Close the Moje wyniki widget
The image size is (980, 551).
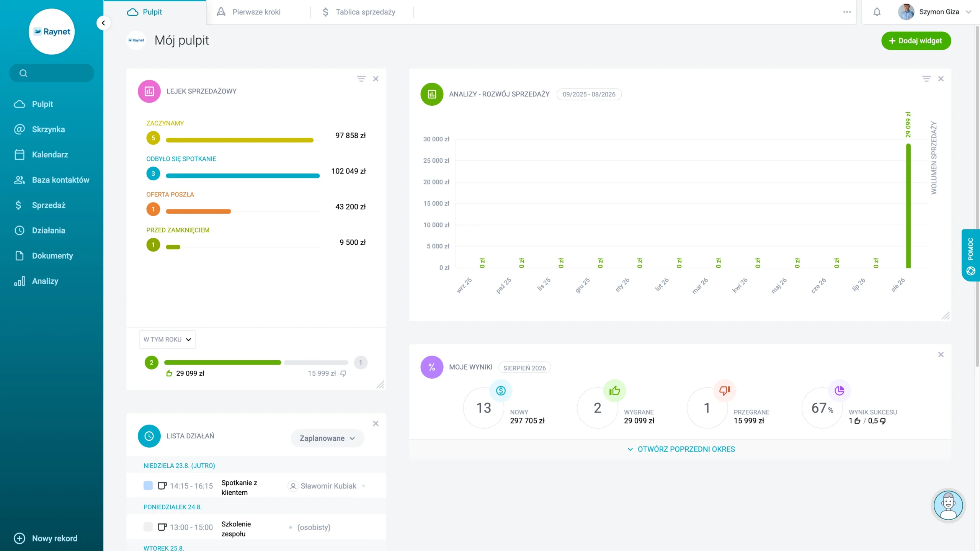pos(941,355)
